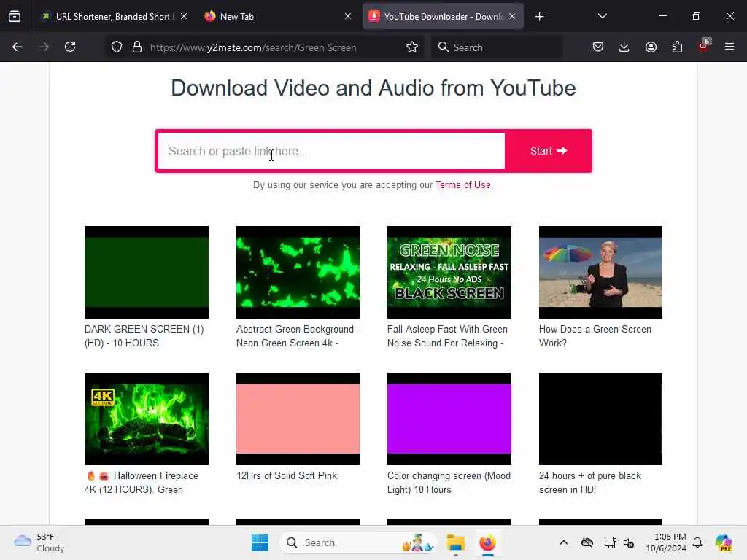Open the Firefox account menu
The width and height of the screenshot is (747, 560).
pyautogui.click(x=651, y=47)
